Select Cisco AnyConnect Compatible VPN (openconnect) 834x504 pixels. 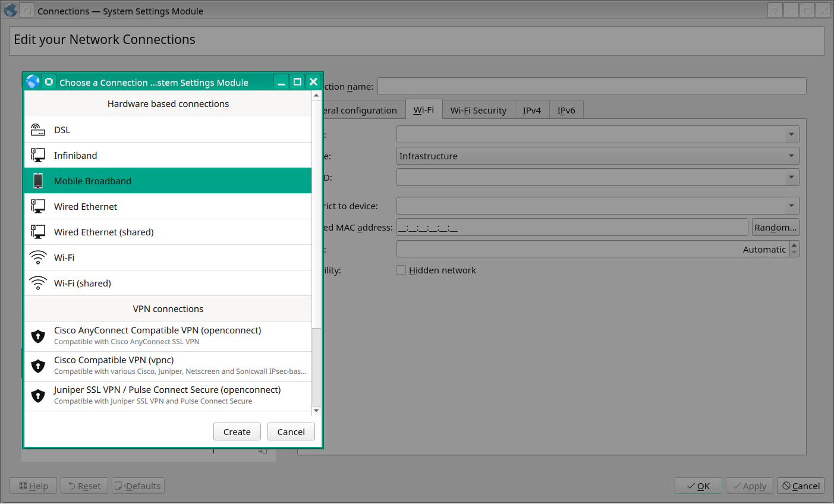pos(168,336)
